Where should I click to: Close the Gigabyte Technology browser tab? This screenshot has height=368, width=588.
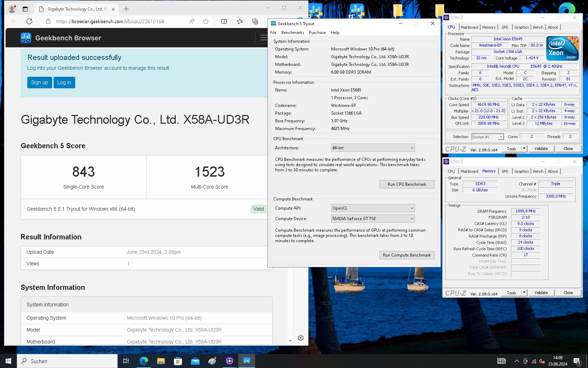tap(113, 9)
